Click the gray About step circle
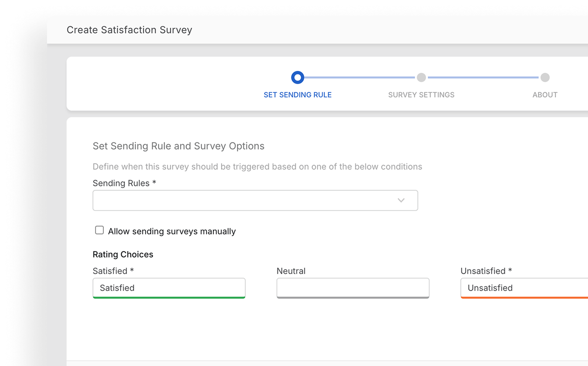This screenshot has width=588, height=366. click(x=545, y=77)
